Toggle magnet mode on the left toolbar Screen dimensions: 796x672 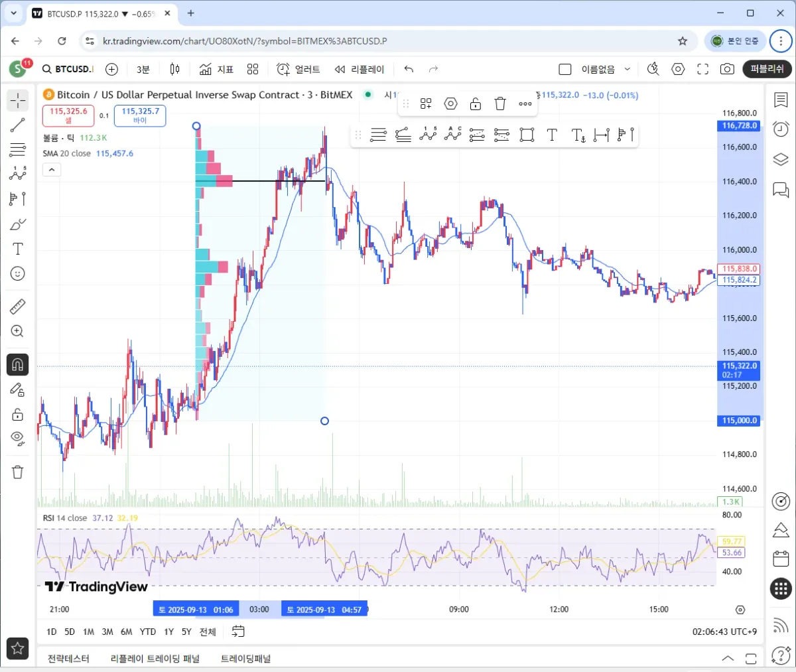pyautogui.click(x=18, y=364)
